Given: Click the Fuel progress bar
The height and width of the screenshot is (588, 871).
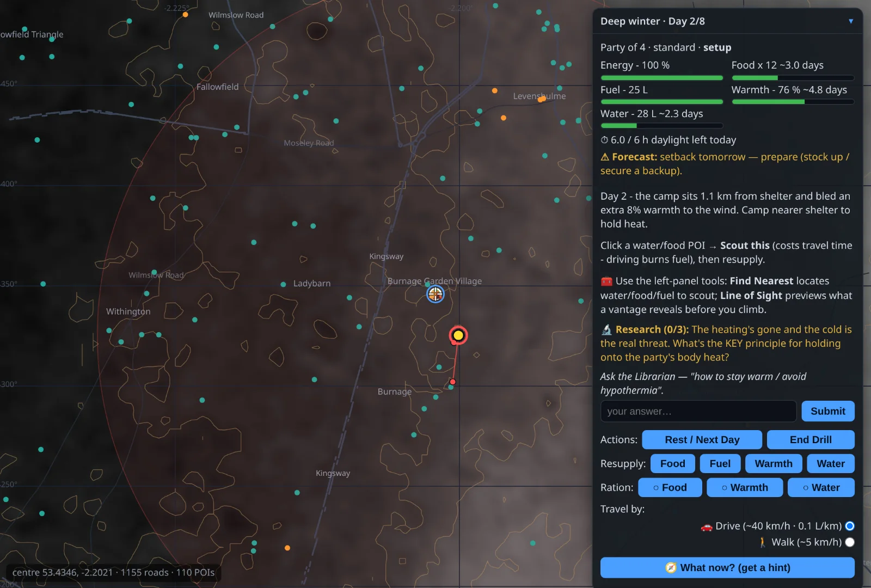Looking at the screenshot, I should [x=661, y=102].
